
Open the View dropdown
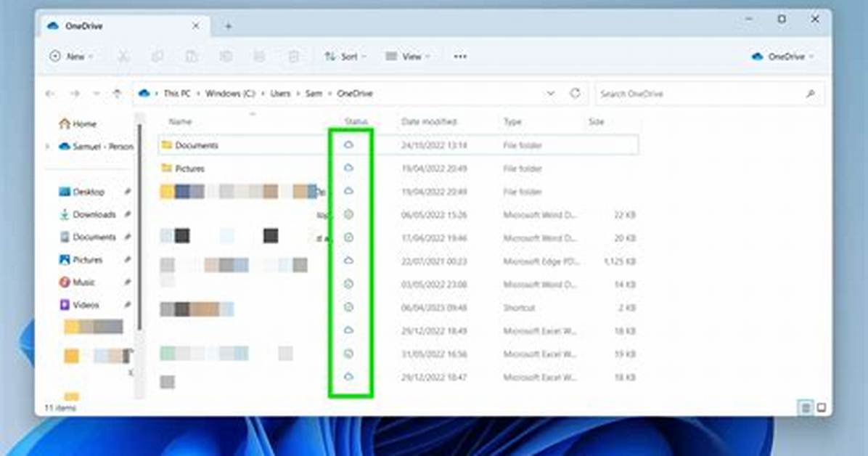click(x=407, y=57)
